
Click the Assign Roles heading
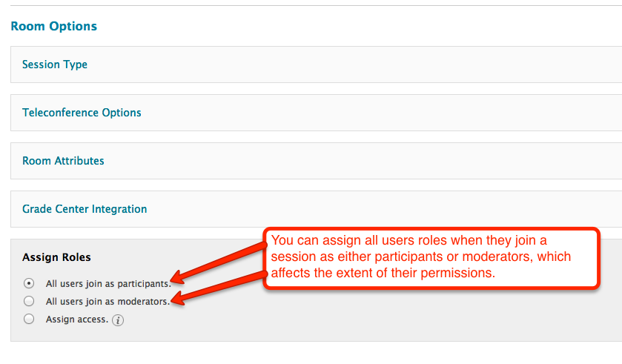pyautogui.click(x=56, y=257)
